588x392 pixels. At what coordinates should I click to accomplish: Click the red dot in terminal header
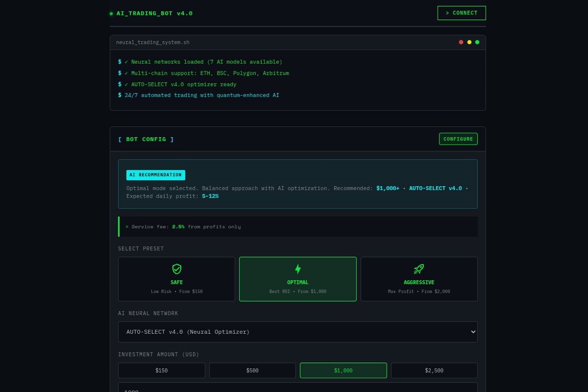(x=461, y=42)
